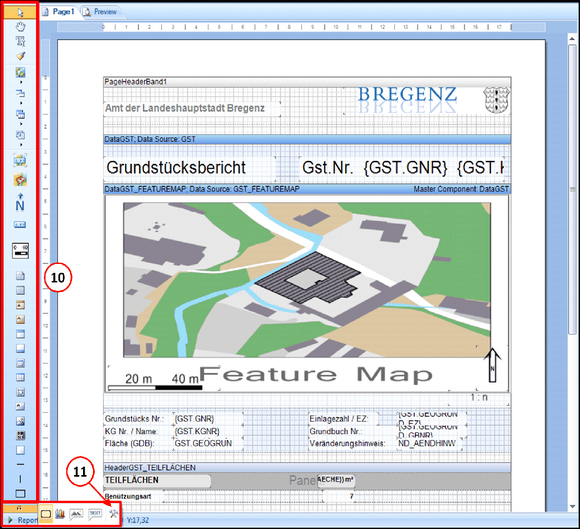Add the scale text component
The height and width of the screenshot is (529, 580).
tap(20, 225)
